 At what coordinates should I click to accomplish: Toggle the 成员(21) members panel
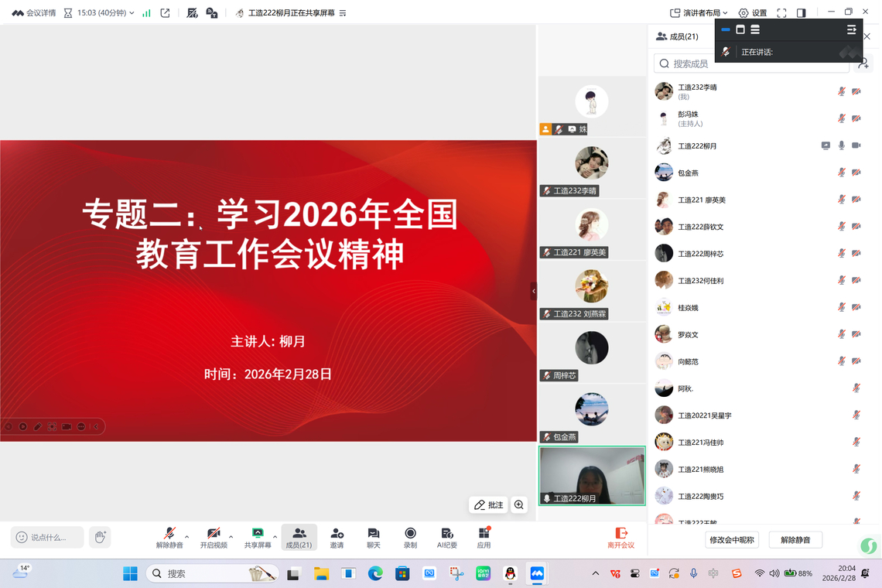point(299,537)
